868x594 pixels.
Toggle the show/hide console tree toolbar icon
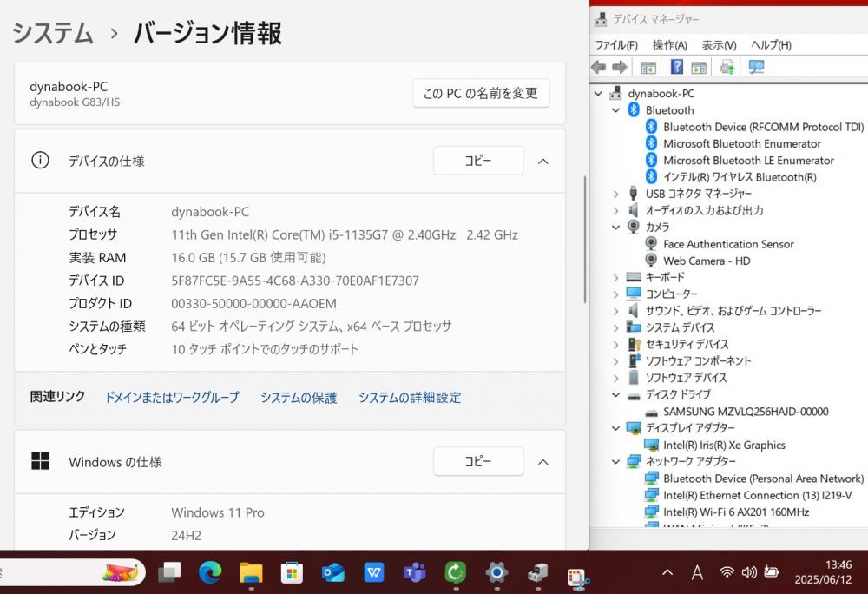648,68
